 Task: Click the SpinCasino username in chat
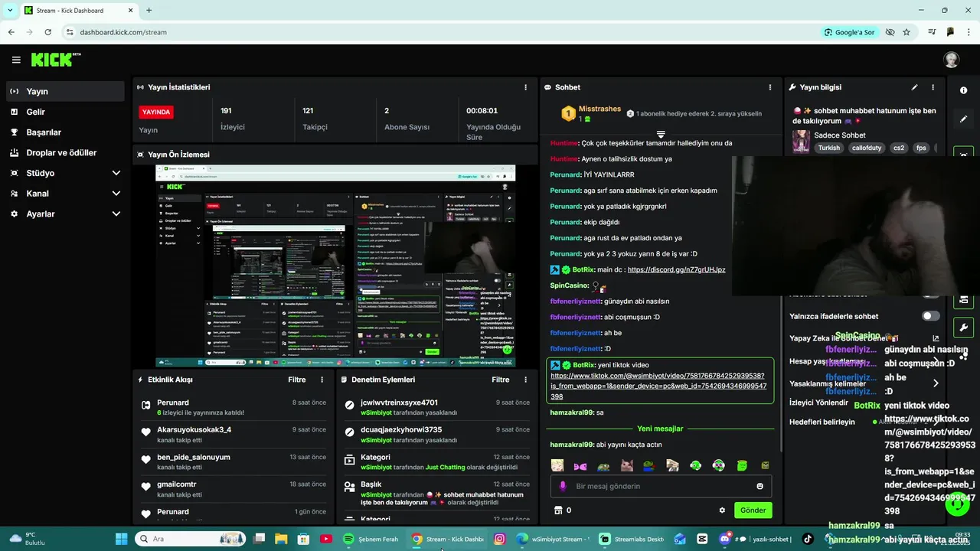(x=569, y=285)
